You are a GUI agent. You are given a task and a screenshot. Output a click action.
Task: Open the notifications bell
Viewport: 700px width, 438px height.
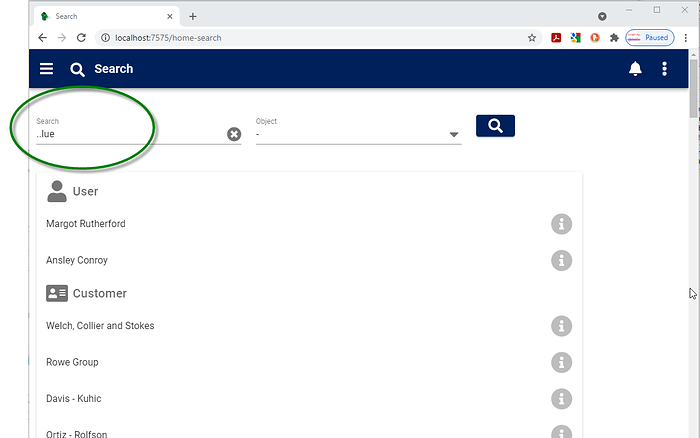click(x=635, y=69)
